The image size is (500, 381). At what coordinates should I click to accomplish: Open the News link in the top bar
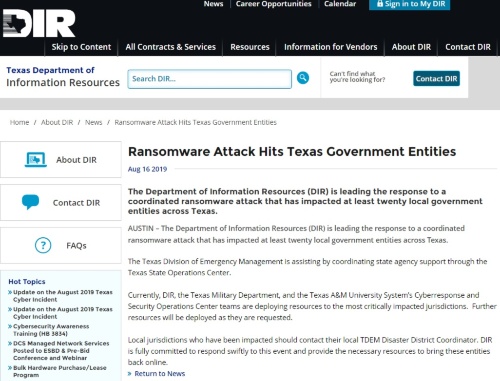pyautogui.click(x=213, y=4)
